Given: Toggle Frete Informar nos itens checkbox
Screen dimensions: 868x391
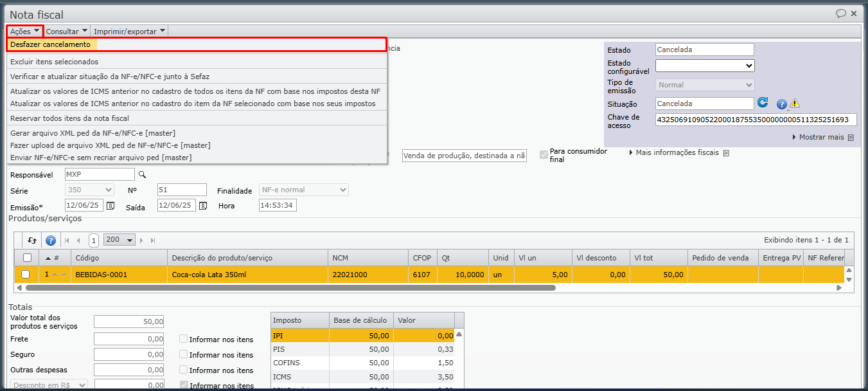Looking at the screenshot, I should pyautogui.click(x=184, y=339).
